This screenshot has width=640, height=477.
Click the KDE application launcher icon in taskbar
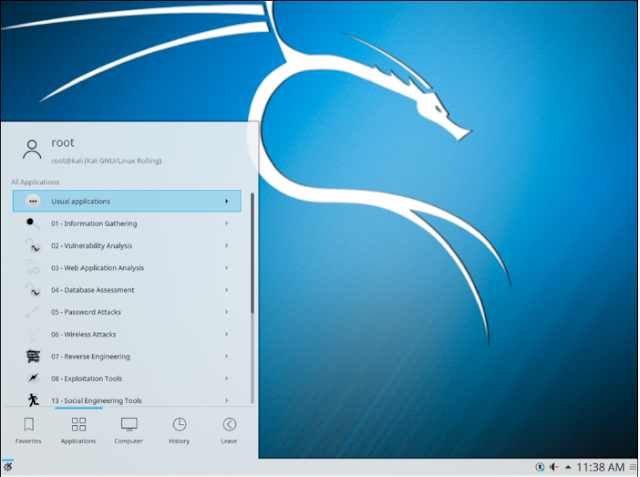[8, 467]
